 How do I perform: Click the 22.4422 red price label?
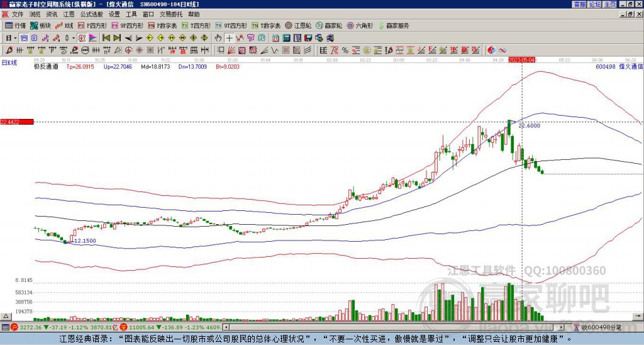tap(17, 122)
